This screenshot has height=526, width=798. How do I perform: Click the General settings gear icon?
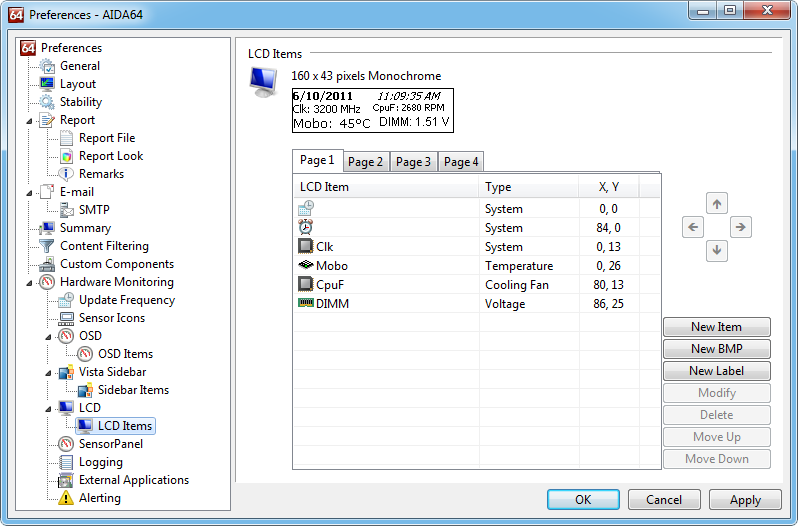47,66
